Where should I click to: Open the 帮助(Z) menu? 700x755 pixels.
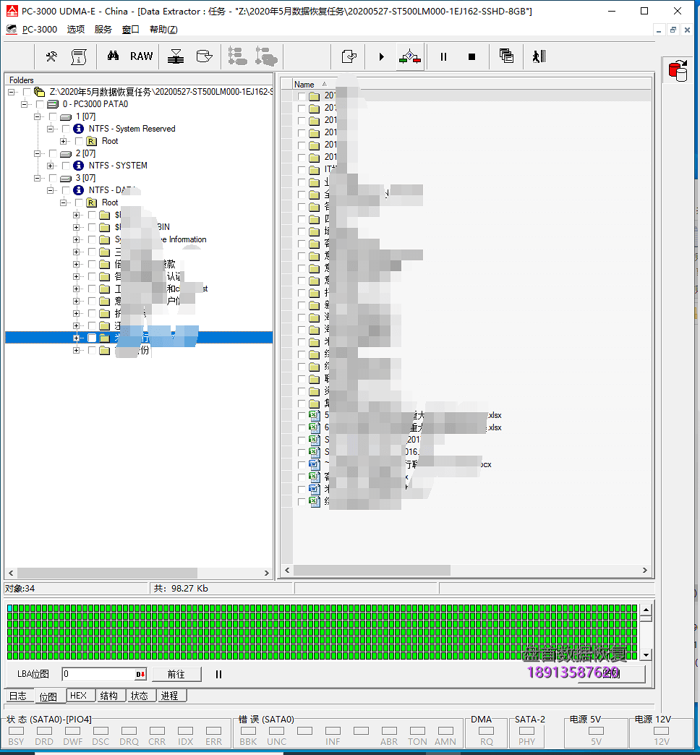[163, 30]
